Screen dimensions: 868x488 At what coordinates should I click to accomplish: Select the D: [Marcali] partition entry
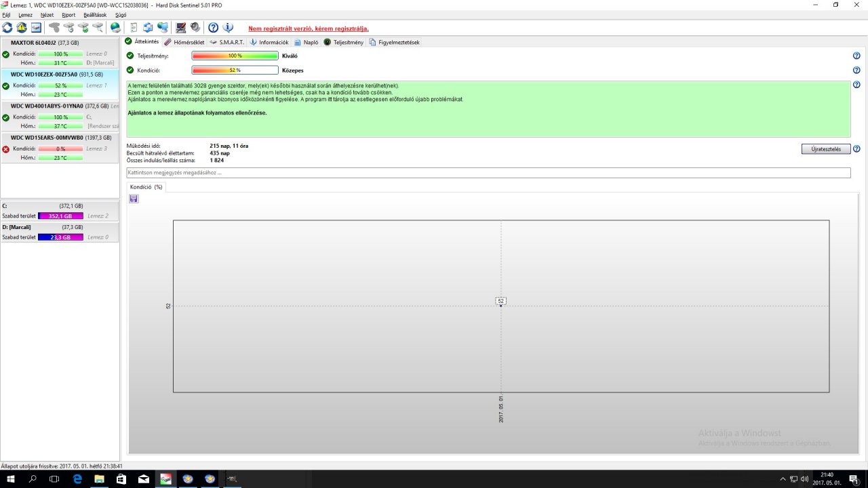pos(60,232)
